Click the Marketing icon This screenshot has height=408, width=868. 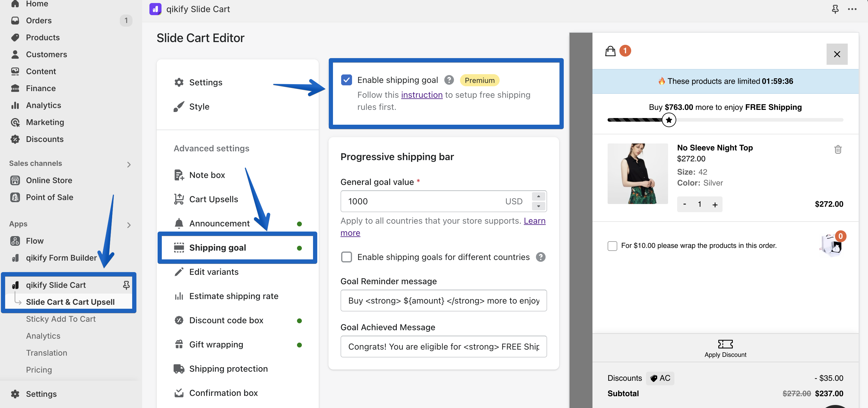(15, 122)
